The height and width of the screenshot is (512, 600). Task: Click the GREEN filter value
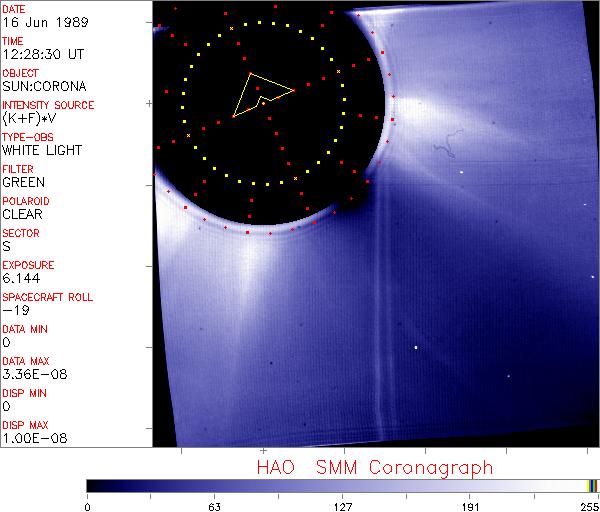pos(23,182)
